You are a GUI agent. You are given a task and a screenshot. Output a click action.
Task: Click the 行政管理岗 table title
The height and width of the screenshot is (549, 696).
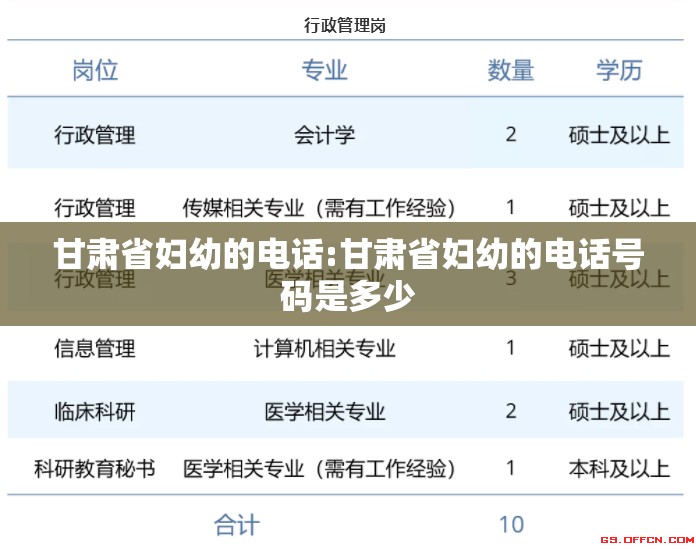point(345,26)
